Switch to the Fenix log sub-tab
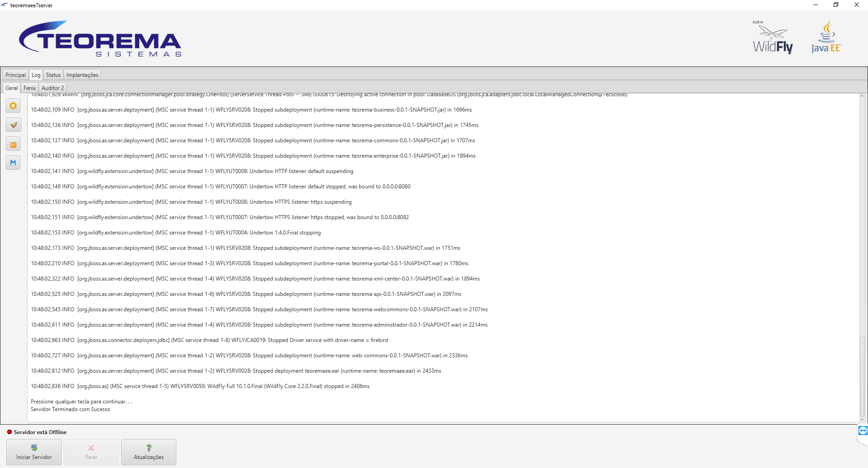This screenshot has height=468, width=868. (x=30, y=88)
